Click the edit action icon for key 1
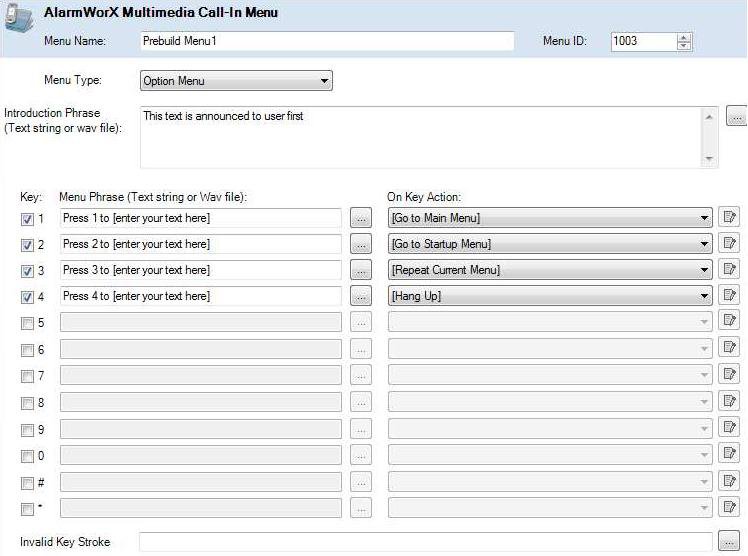The image size is (748, 556). coord(729,217)
